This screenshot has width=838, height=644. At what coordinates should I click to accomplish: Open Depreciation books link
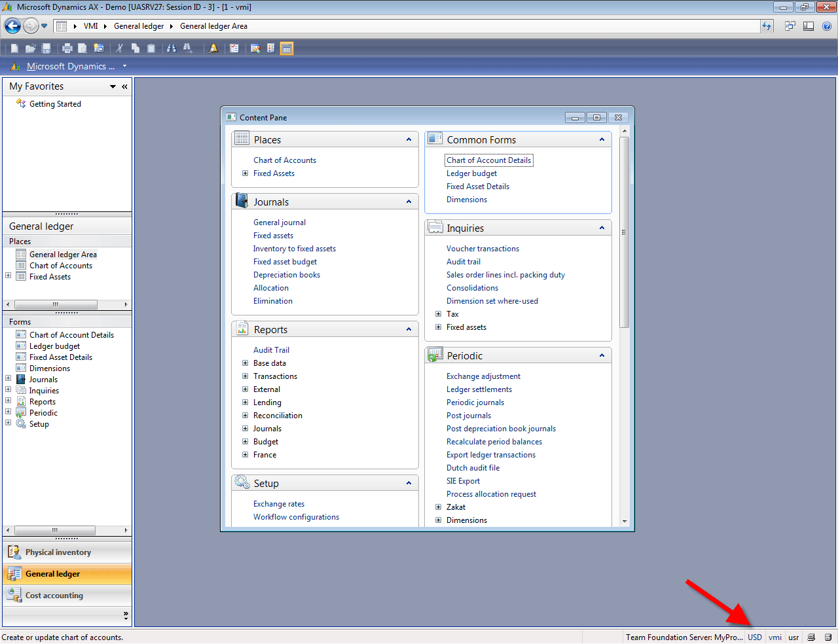pyautogui.click(x=287, y=275)
